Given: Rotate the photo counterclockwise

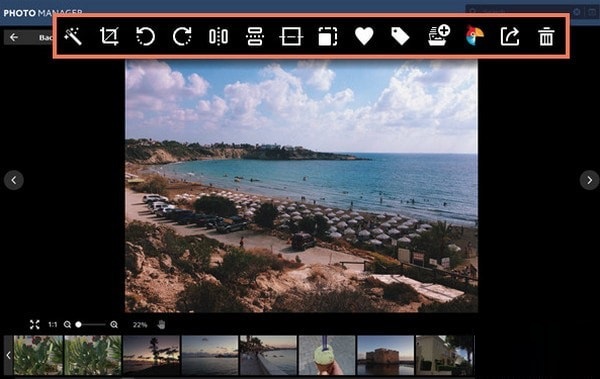Looking at the screenshot, I should [145, 37].
